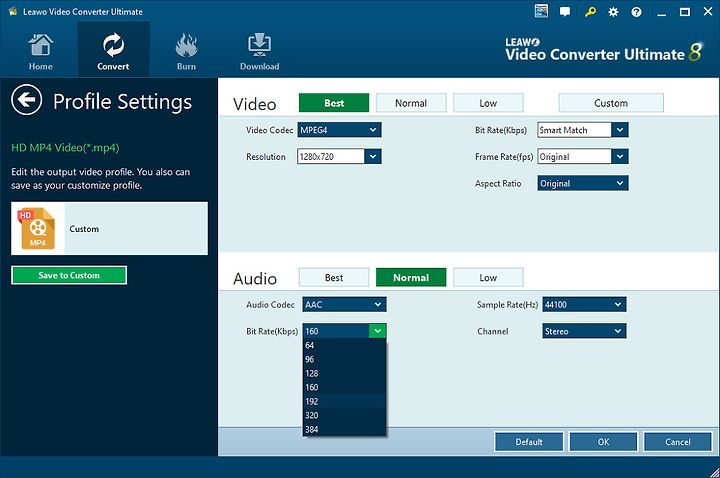The height and width of the screenshot is (478, 720).
Task: Select Best video quality preset
Action: click(x=334, y=103)
